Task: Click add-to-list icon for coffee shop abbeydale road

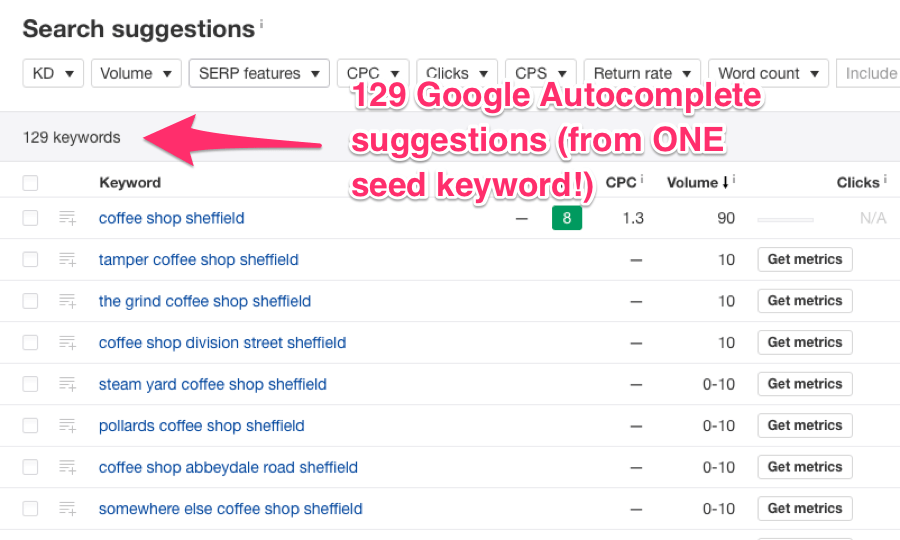Action: 68,467
